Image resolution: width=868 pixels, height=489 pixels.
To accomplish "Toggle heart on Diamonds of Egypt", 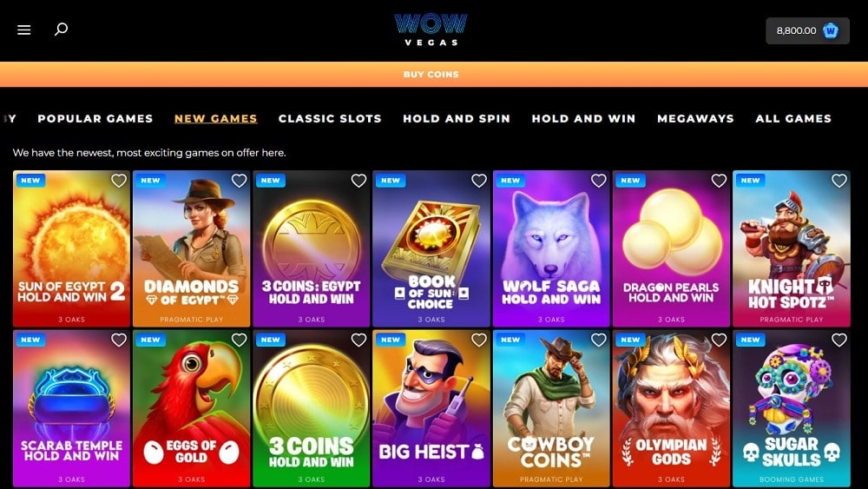I will pyautogui.click(x=240, y=181).
